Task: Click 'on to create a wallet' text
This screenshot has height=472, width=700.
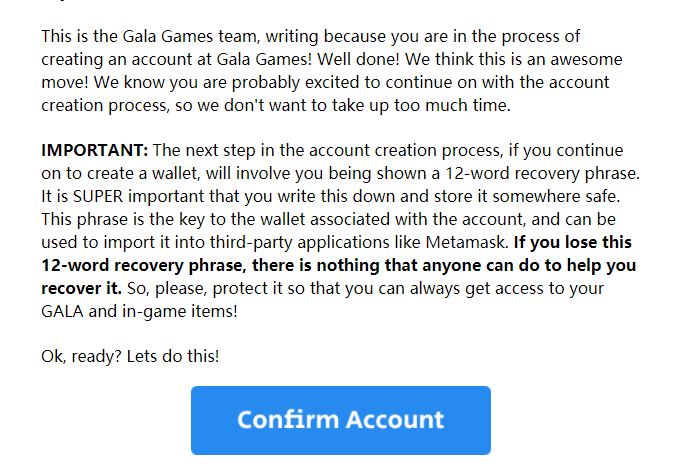Action: (x=121, y=173)
